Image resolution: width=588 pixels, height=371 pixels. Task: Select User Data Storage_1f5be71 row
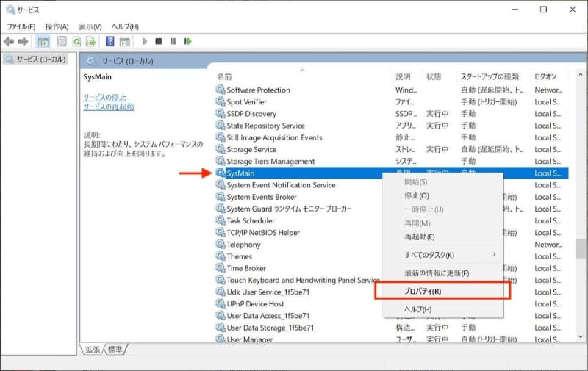coord(392,328)
